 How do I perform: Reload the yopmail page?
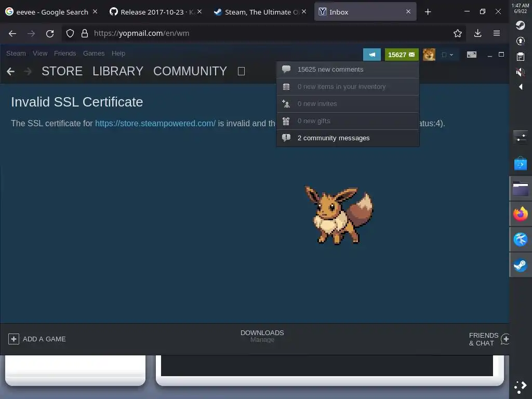tap(50, 33)
